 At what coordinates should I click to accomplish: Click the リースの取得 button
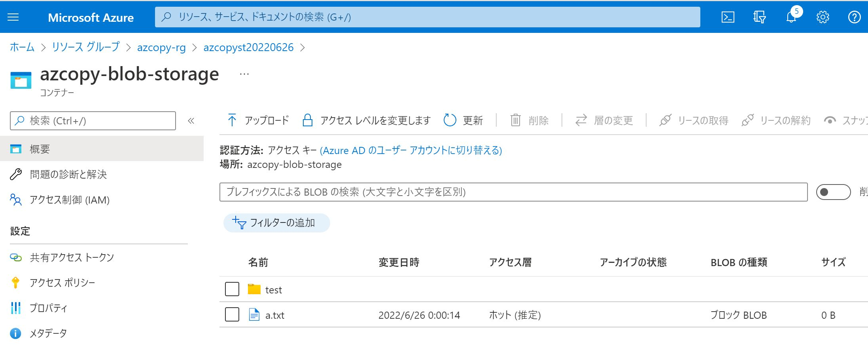tap(694, 120)
